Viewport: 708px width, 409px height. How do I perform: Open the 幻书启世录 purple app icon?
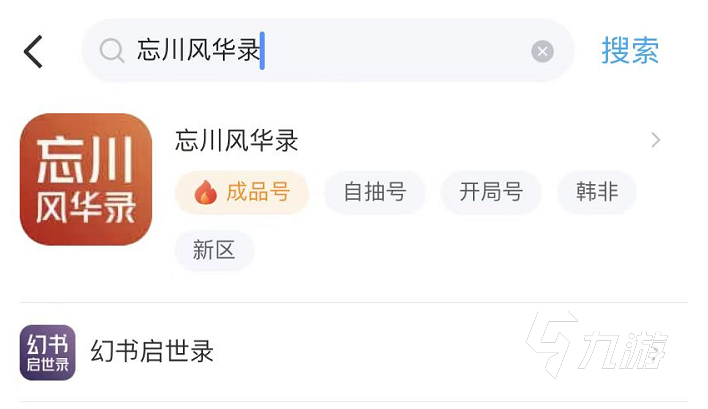48,352
